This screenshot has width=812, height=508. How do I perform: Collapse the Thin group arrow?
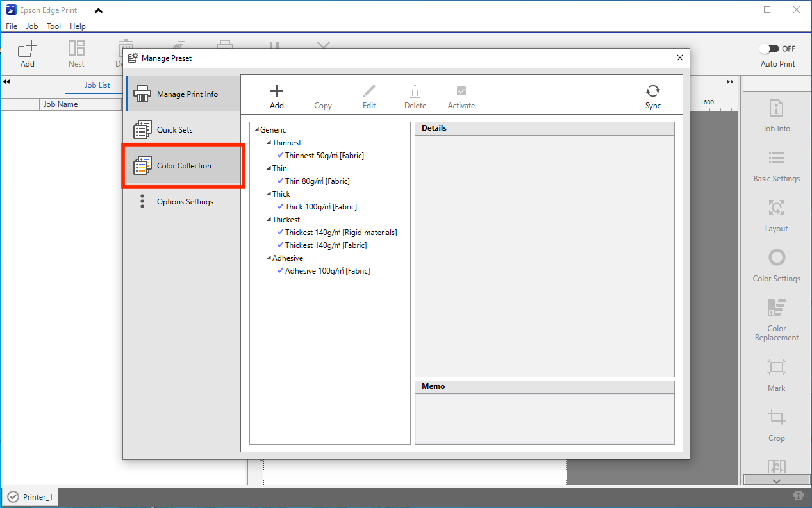269,168
